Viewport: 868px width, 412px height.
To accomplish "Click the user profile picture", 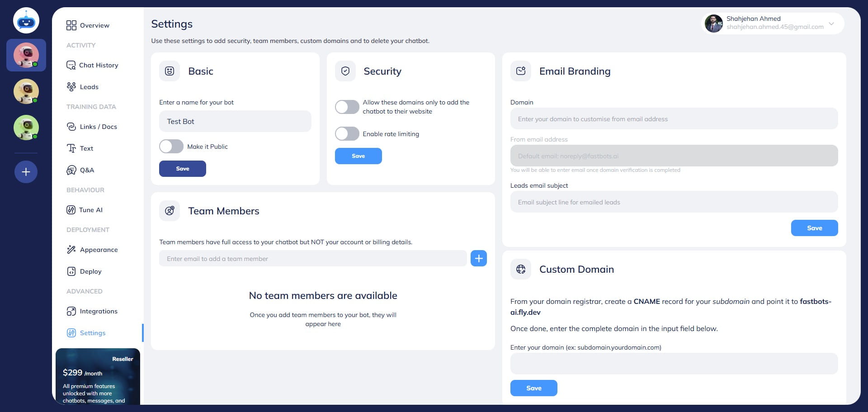I will (714, 24).
